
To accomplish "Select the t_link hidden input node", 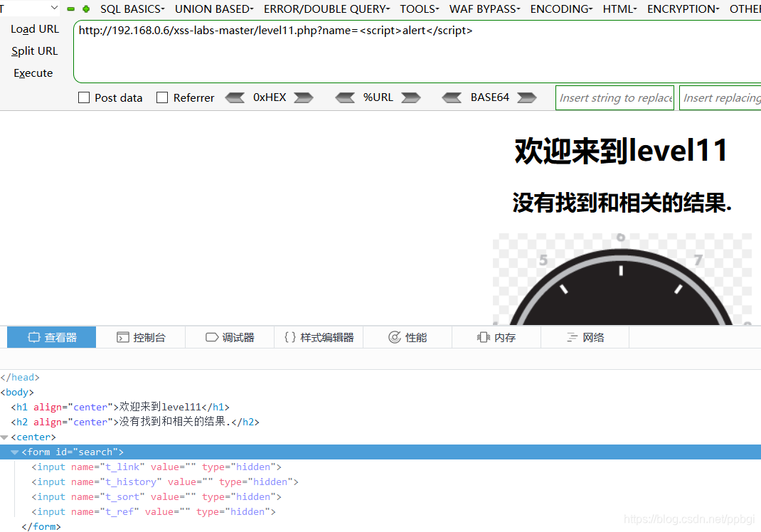I will (156, 467).
